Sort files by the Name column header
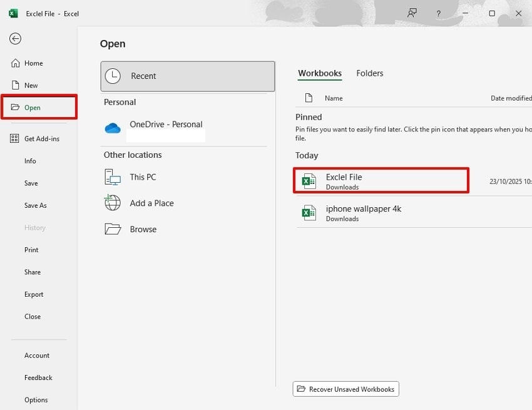532x410 pixels. [334, 98]
